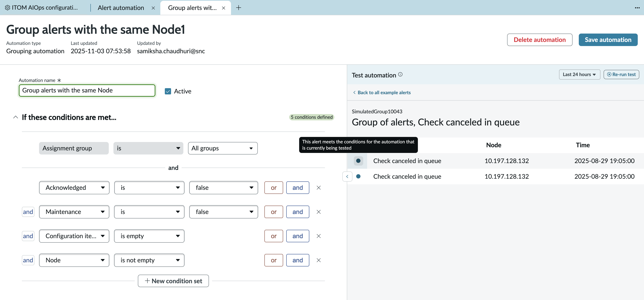Open the All groups dropdown
This screenshot has width=644, height=300.
click(222, 148)
